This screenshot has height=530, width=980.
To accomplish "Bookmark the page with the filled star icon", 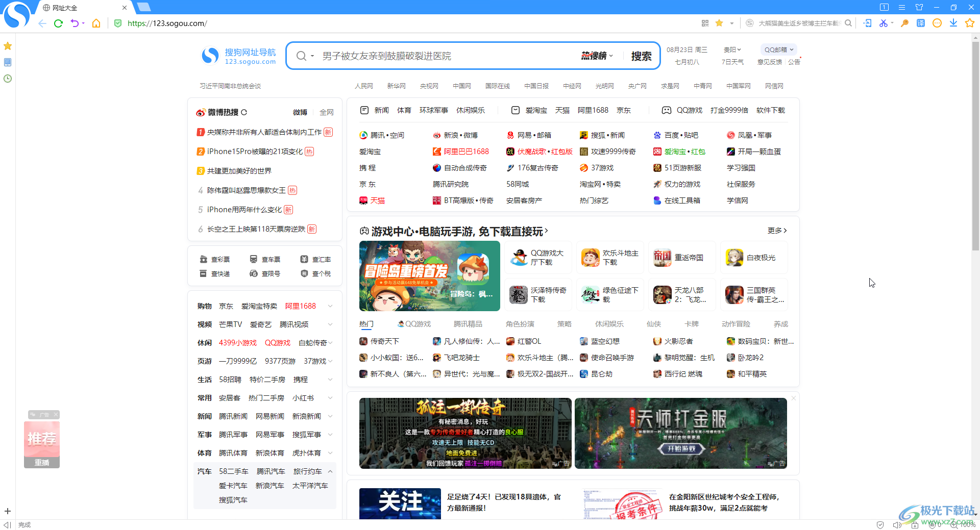I will pos(719,23).
